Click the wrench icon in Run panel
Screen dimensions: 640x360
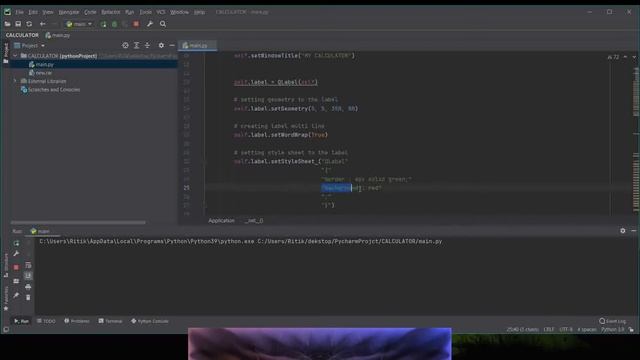tap(16, 254)
